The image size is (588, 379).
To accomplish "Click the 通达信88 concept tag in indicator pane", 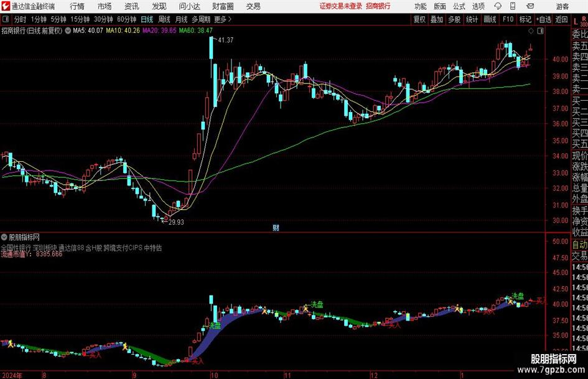I will [72, 248].
